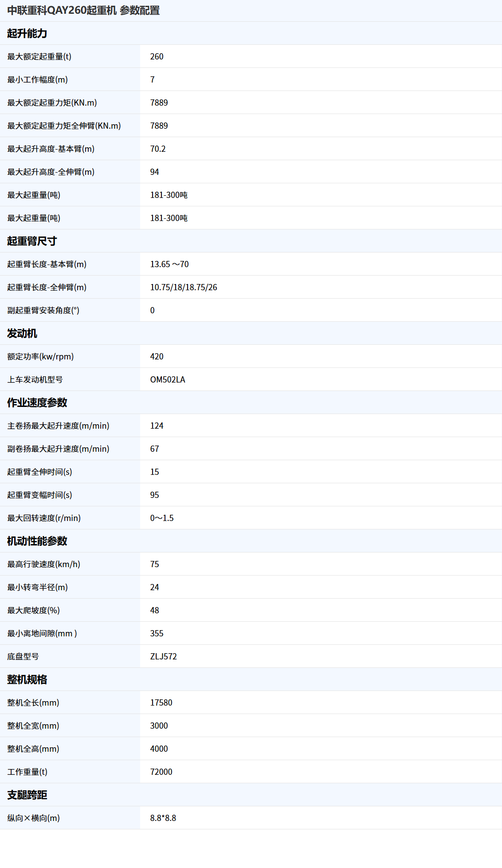Click the 发动机 section header
Image resolution: width=502 pixels, height=868 pixels.
pos(22,333)
